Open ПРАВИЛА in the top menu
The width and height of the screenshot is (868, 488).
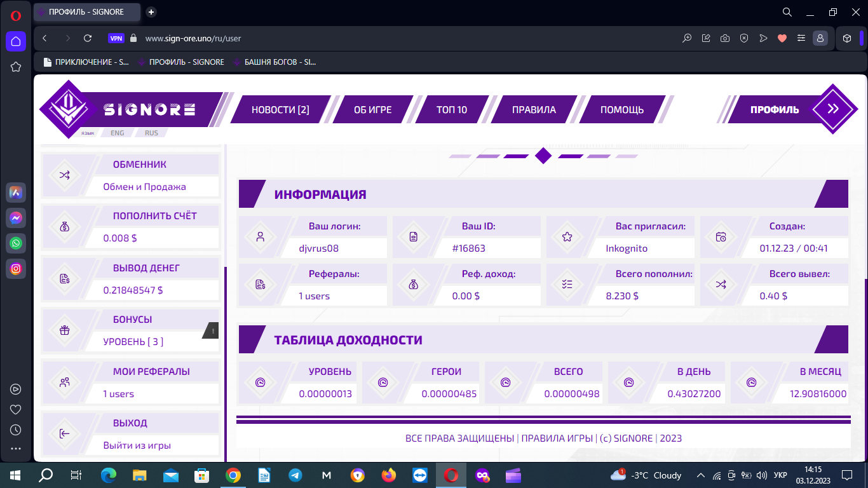coord(534,109)
